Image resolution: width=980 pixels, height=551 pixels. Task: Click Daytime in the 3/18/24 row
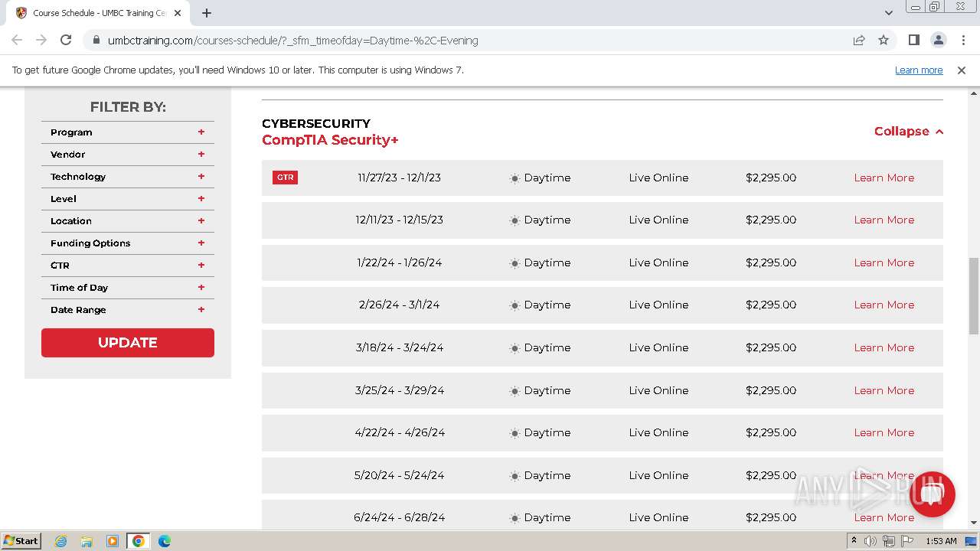point(547,347)
